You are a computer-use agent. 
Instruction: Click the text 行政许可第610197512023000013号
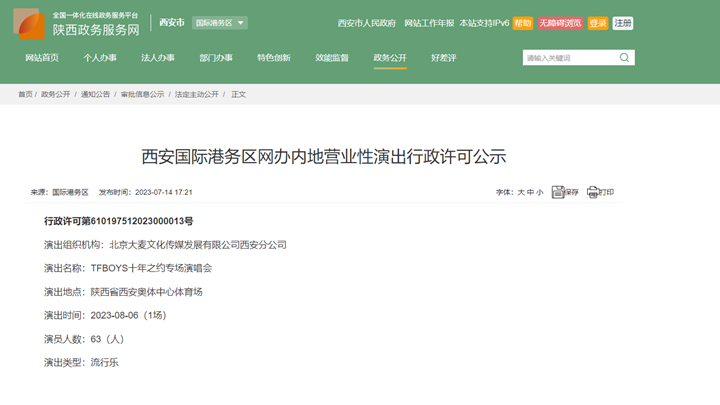click(118, 221)
